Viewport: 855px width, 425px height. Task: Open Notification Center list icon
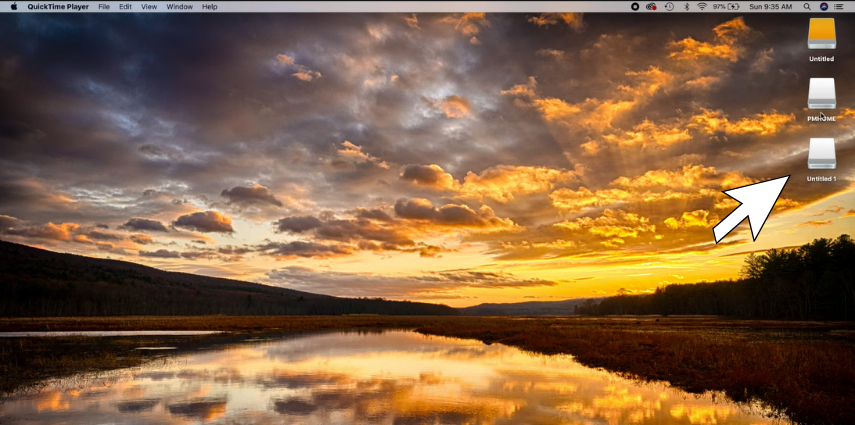point(841,7)
